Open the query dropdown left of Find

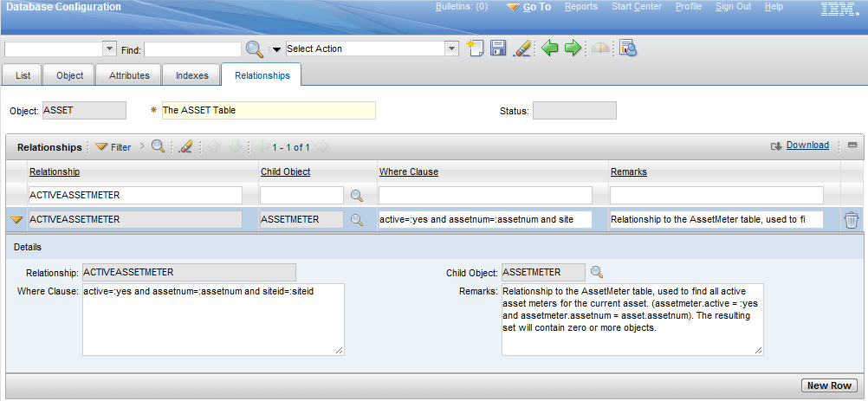(110, 49)
